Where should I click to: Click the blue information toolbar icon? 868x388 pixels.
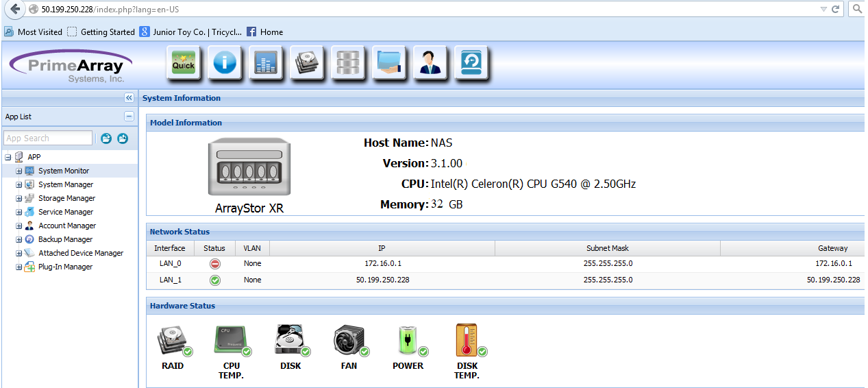click(225, 64)
